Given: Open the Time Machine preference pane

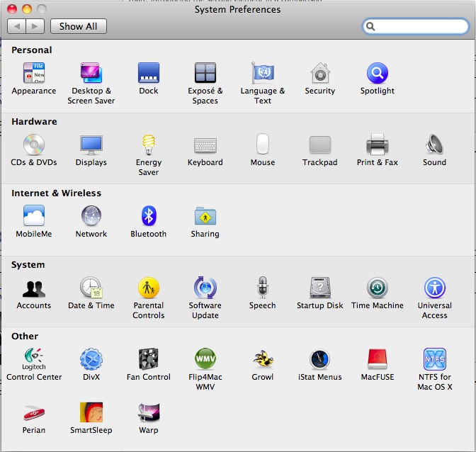Looking at the screenshot, I should (x=377, y=288).
